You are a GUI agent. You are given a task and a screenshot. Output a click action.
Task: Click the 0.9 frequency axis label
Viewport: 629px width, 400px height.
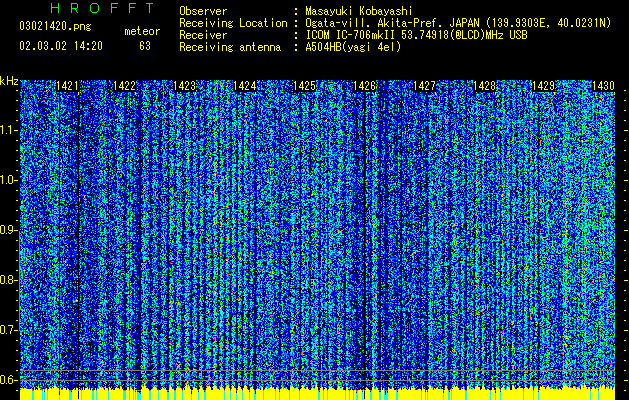(x=8, y=230)
